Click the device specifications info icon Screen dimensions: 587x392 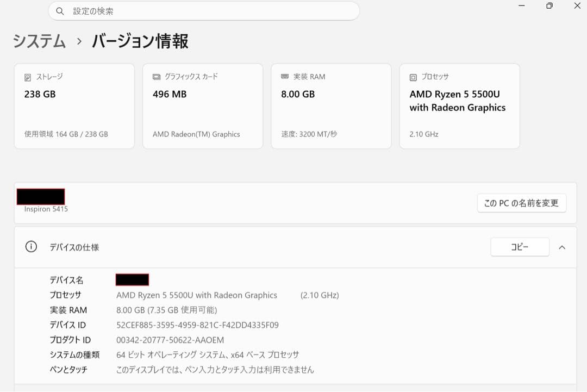point(31,247)
